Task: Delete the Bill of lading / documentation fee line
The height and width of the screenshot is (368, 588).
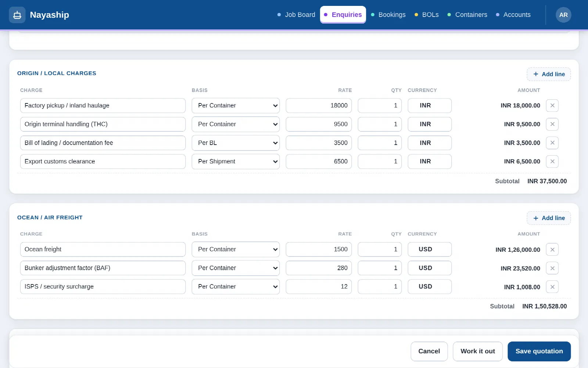Action: click(552, 143)
